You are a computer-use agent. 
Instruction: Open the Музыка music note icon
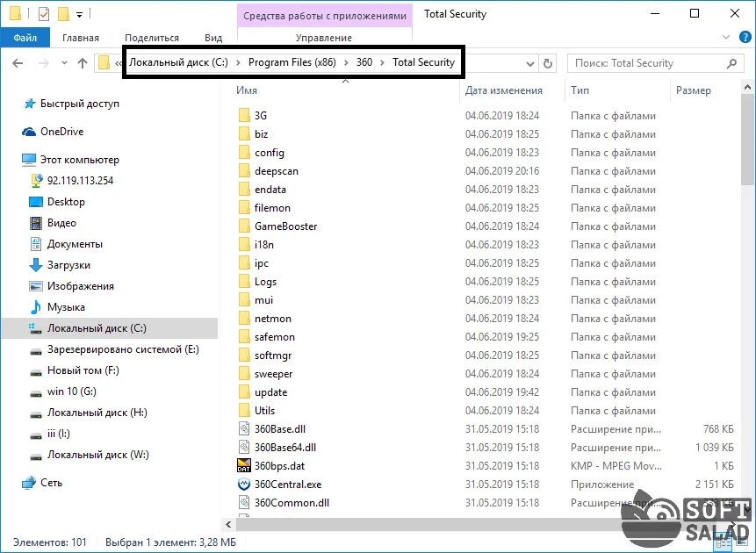coord(36,307)
